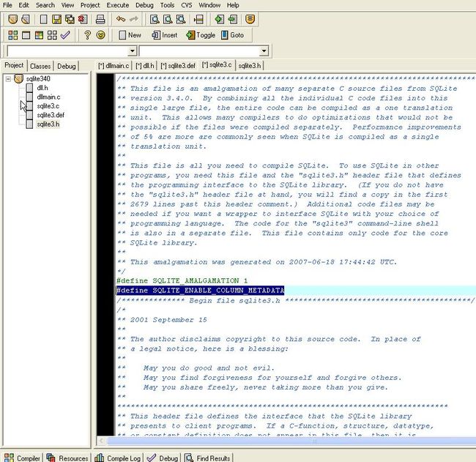The height and width of the screenshot is (462, 476).
Task: Select sqlite3.h in project tree
Action: (48, 124)
